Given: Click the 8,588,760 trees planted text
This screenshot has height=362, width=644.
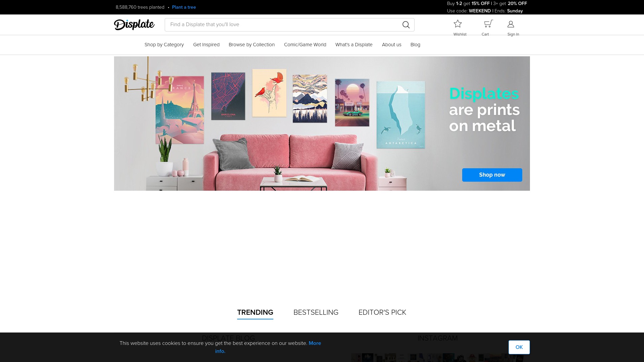Looking at the screenshot, I should pyautogui.click(x=140, y=7).
